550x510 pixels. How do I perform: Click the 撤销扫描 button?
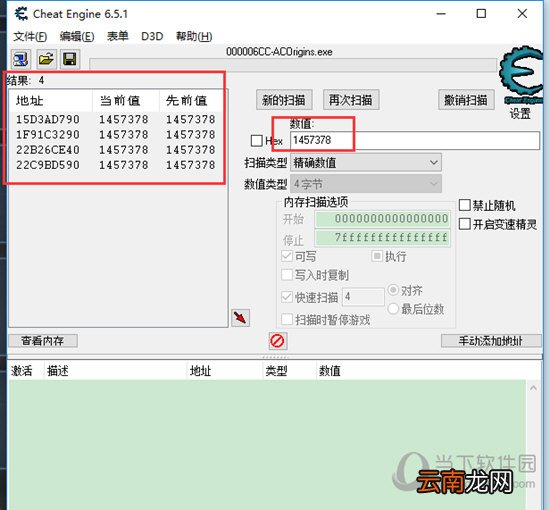click(466, 100)
